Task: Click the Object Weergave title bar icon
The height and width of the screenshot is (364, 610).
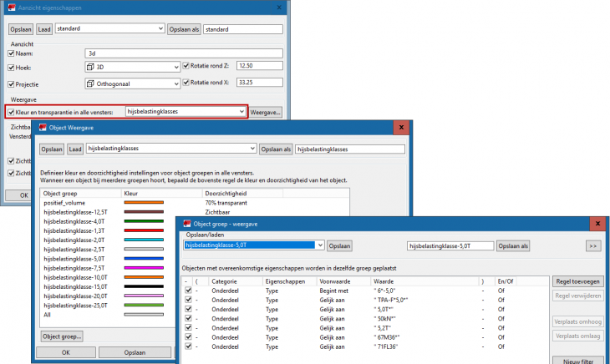Action: point(44,128)
